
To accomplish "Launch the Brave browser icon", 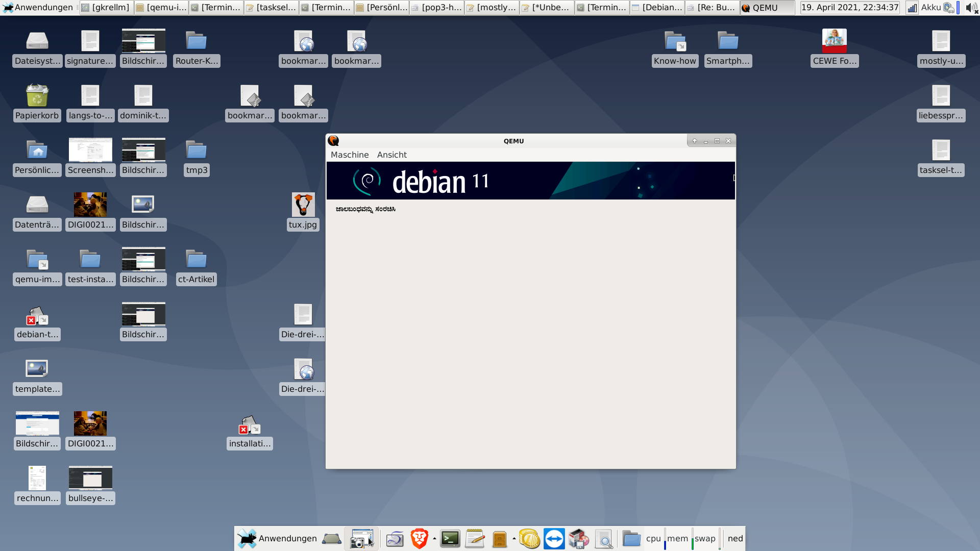I will coord(419,539).
